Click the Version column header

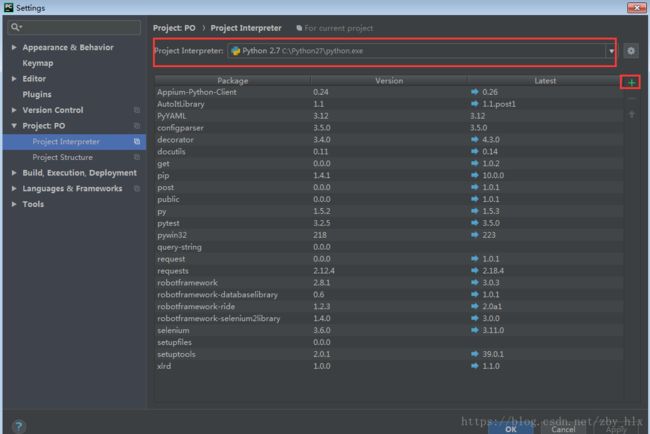[x=389, y=81]
